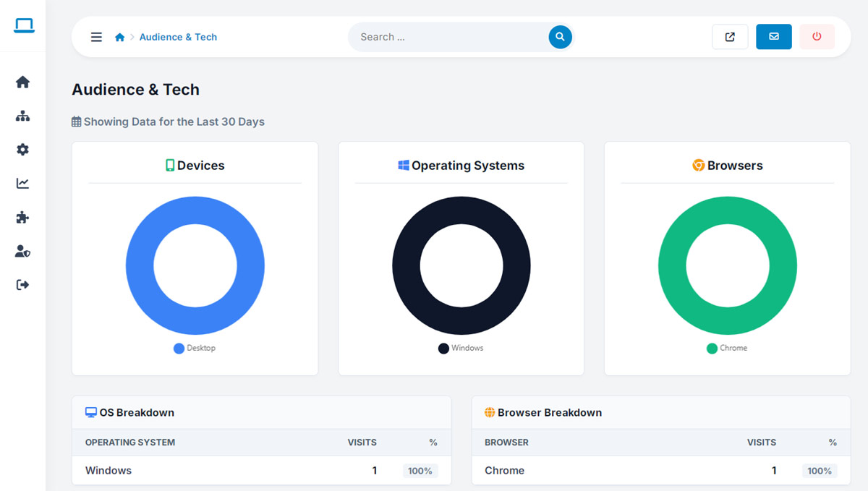Image resolution: width=868 pixels, height=491 pixels.
Task: Click the 100% badge in Chrome row
Action: click(x=820, y=471)
